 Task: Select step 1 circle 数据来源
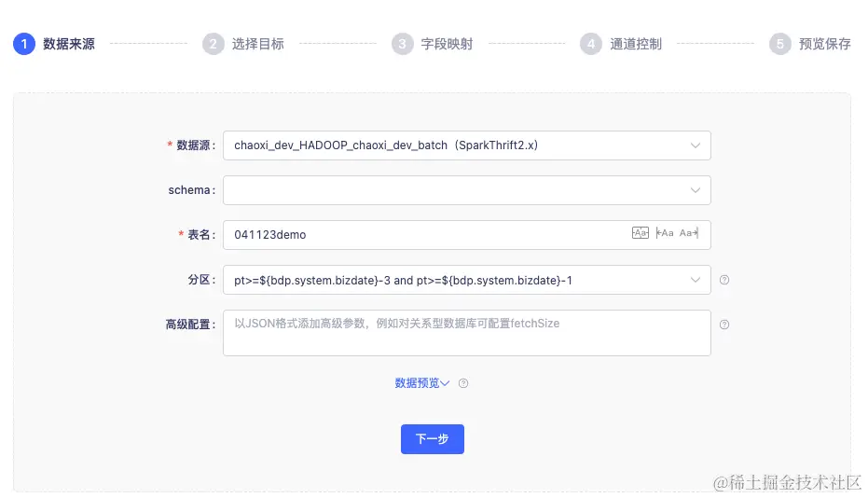pyautogui.click(x=24, y=44)
